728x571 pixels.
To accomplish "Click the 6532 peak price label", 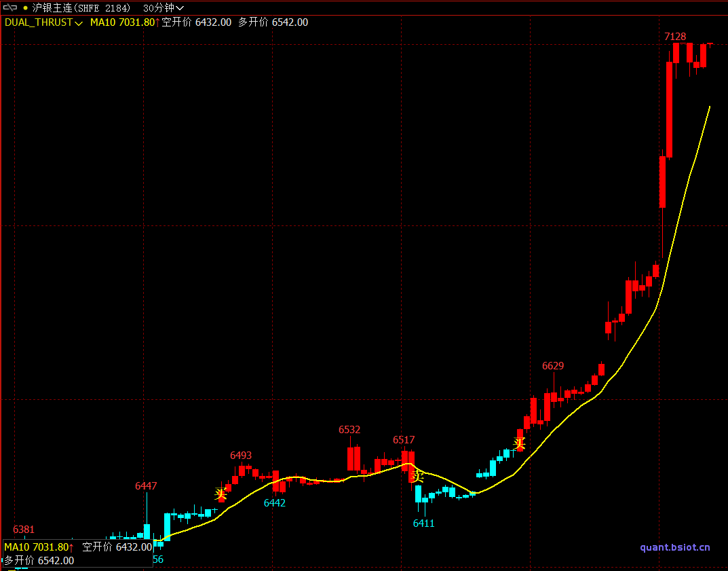I will tap(349, 430).
